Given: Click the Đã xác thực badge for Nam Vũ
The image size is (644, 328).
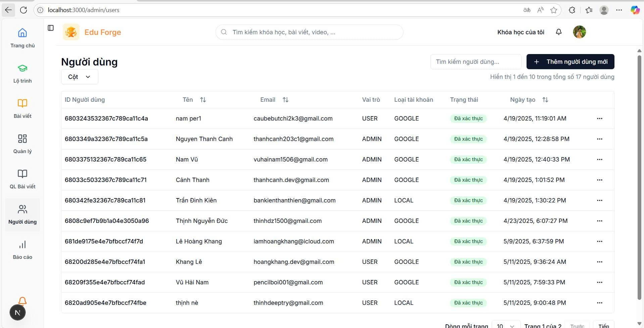Looking at the screenshot, I should coord(468,159).
